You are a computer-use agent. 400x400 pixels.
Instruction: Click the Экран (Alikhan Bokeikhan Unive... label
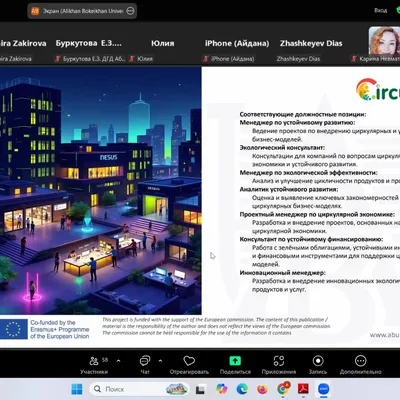[x=83, y=11]
